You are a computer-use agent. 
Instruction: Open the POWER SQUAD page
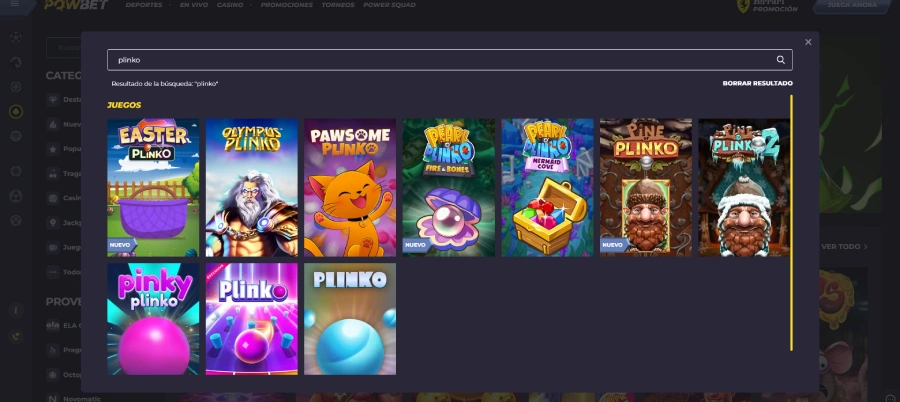coord(389,5)
